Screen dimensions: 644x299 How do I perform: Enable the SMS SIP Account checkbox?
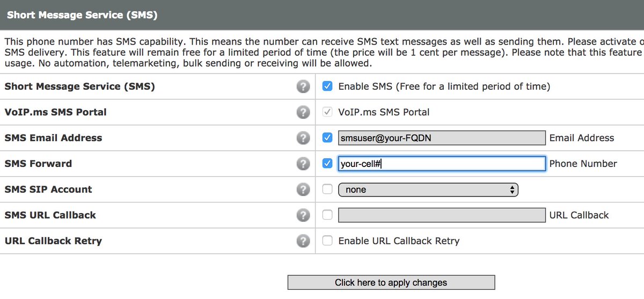click(x=327, y=189)
